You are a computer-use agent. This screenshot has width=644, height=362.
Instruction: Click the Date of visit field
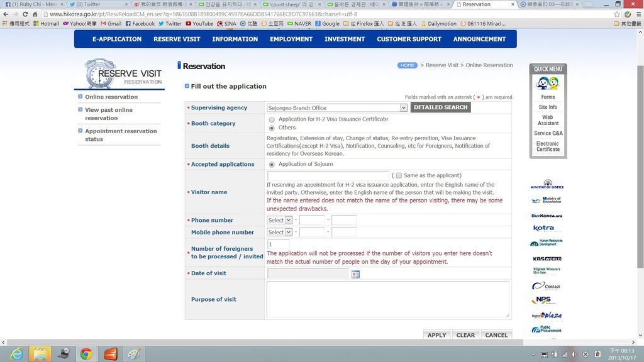click(308, 273)
